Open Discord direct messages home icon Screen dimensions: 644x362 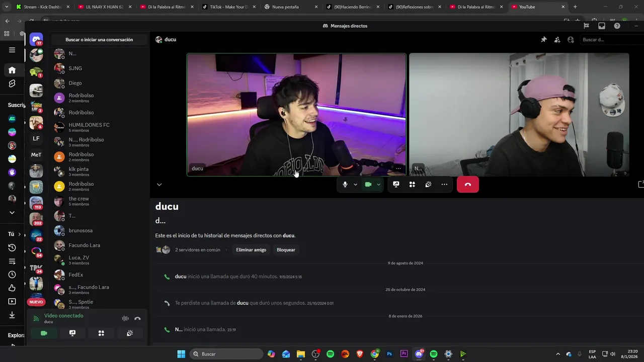coord(36,40)
